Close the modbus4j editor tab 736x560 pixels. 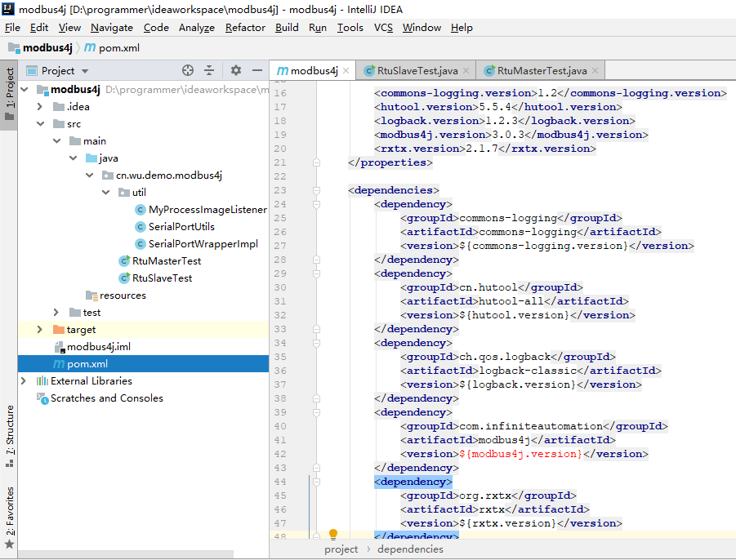click(x=346, y=70)
